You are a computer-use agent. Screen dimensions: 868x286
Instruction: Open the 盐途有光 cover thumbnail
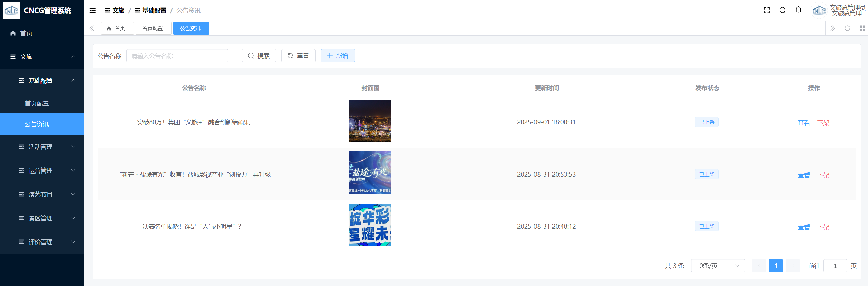(x=370, y=173)
